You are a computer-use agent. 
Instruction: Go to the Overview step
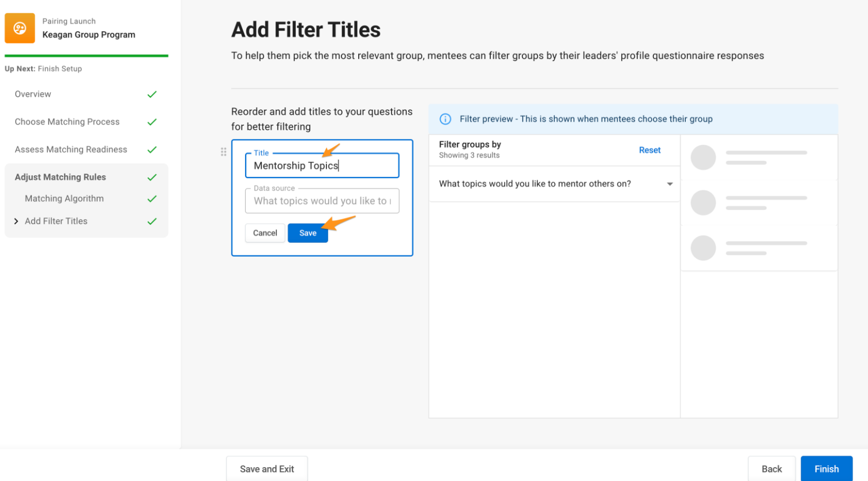[x=33, y=94]
